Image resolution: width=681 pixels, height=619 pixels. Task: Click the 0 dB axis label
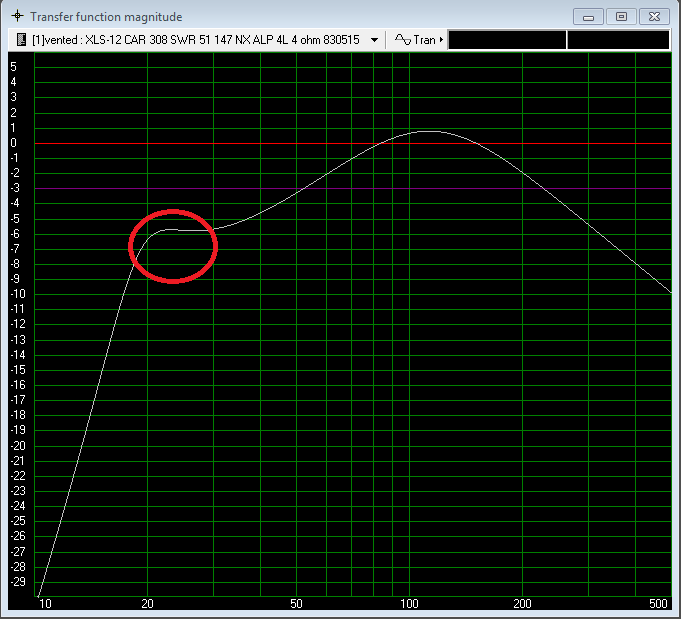[13, 143]
